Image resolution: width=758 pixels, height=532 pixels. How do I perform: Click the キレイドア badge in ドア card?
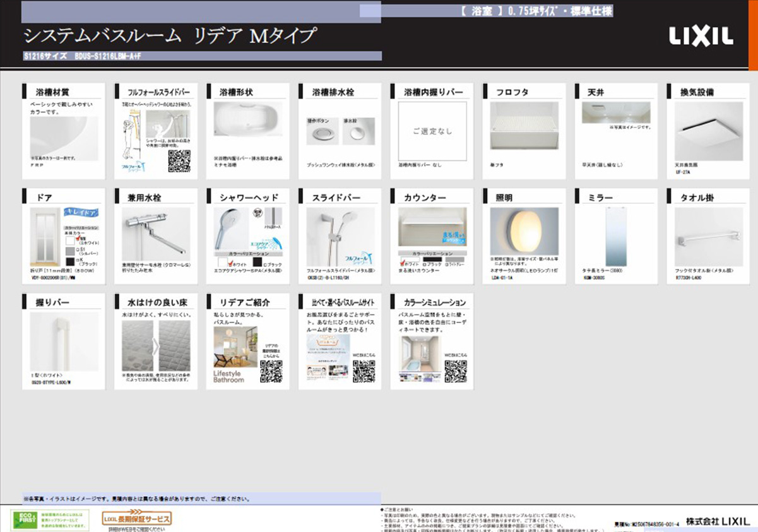coord(81,214)
